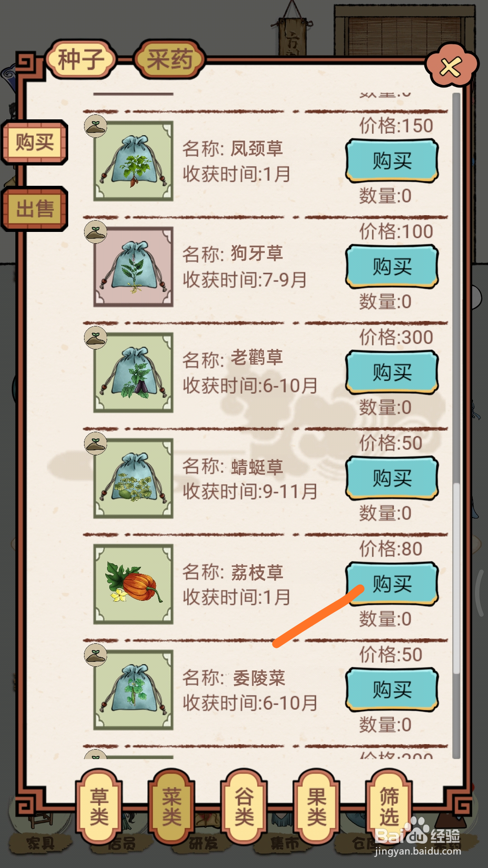Tap the 委陵菜 seed bag icon
Screen dimensions: 488x868
(x=133, y=690)
